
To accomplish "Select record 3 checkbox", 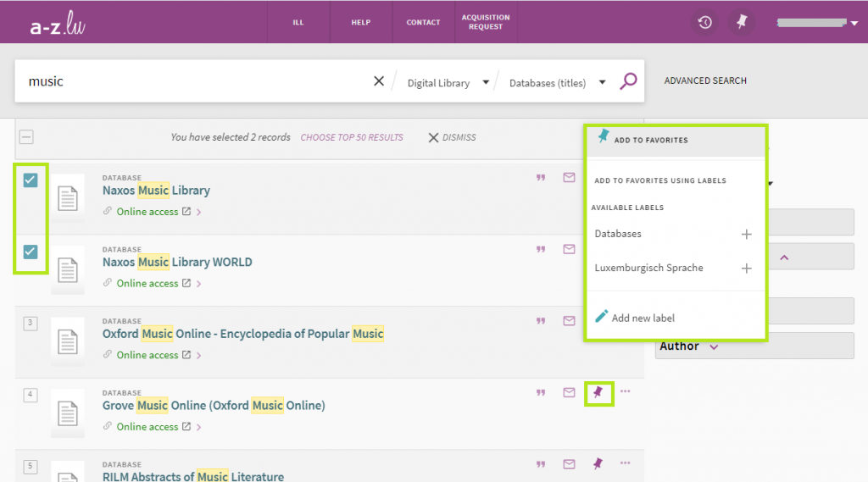I will pos(31,324).
